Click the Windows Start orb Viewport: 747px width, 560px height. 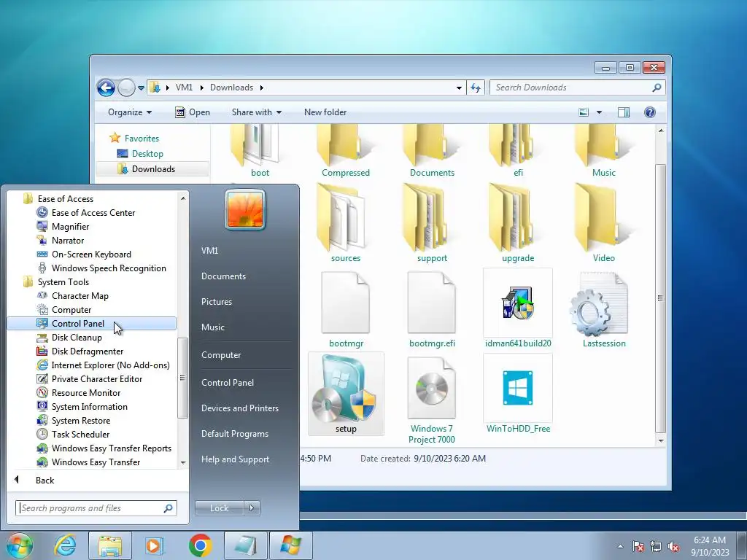click(x=19, y=545)
